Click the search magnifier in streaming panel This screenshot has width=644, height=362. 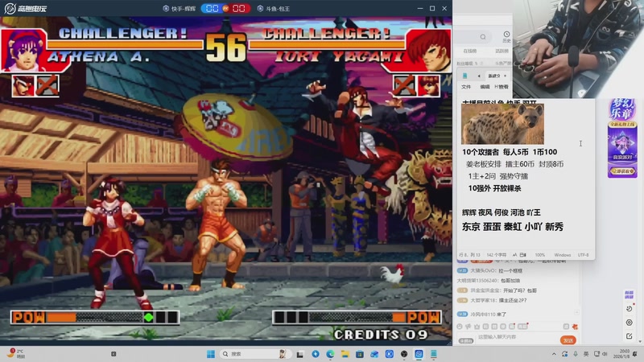[x=483, y=37]
